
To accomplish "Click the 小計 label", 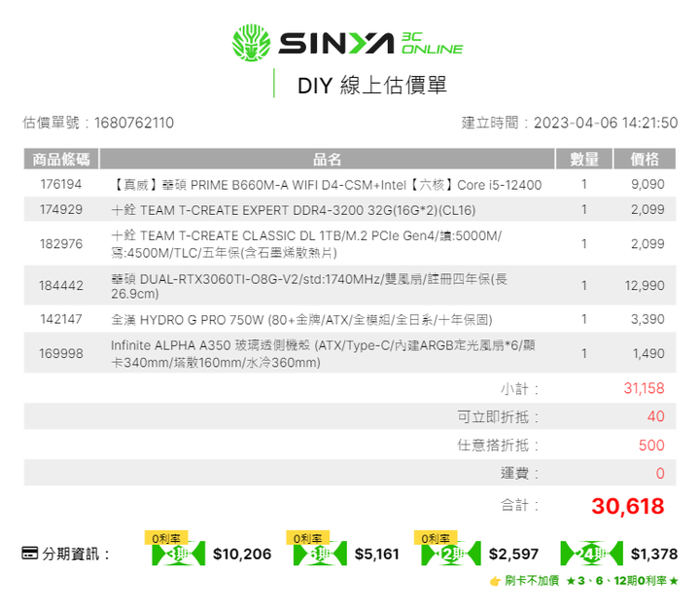I will [519, 389].
